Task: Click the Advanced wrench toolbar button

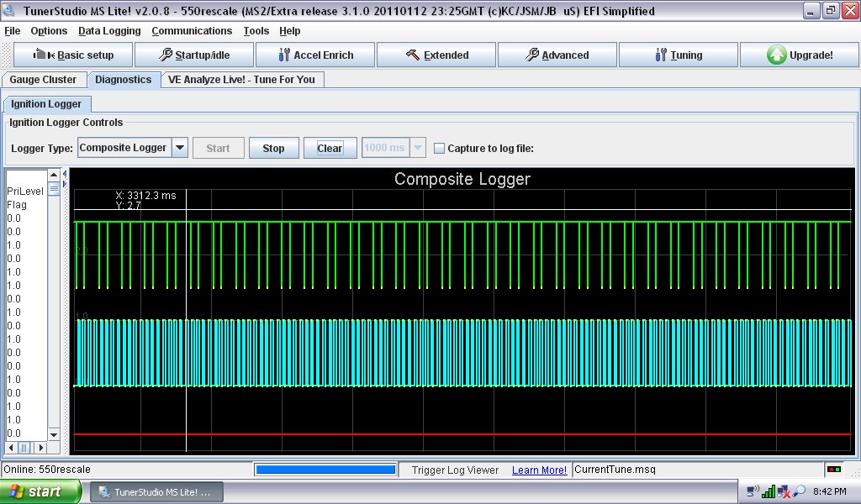Action: coord(557,55)
